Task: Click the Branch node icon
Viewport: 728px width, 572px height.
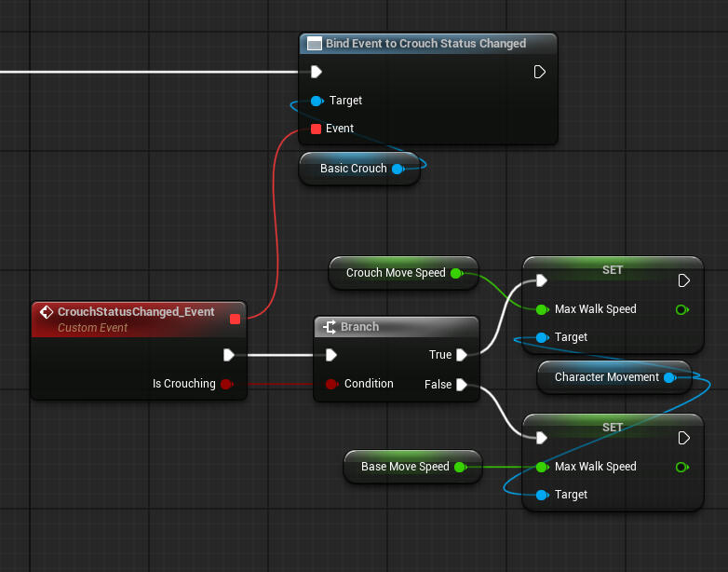Action: pyautogui.click(x=329, y=327)
